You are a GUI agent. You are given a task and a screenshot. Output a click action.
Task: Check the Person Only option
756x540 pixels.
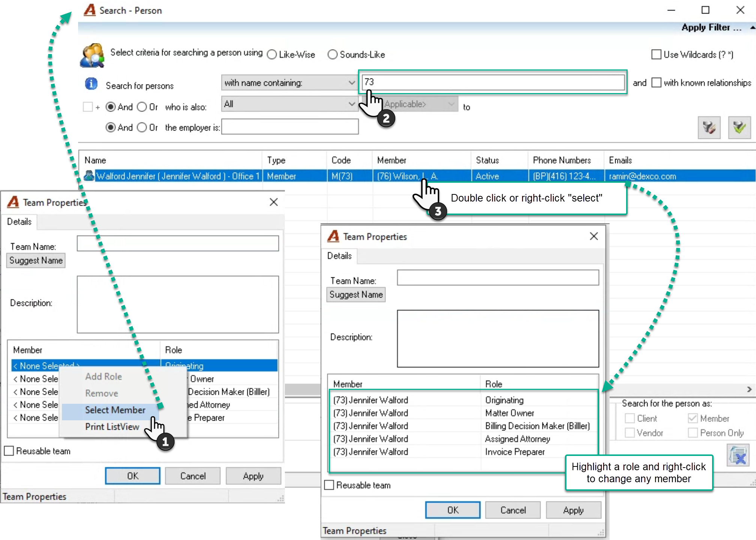click(693, 433)
